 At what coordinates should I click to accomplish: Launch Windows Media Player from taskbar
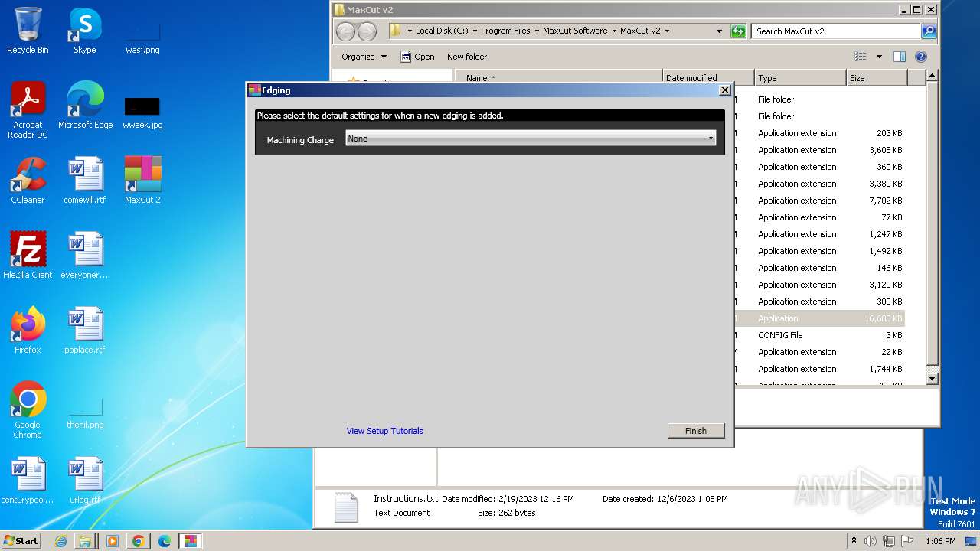(112, 541)
